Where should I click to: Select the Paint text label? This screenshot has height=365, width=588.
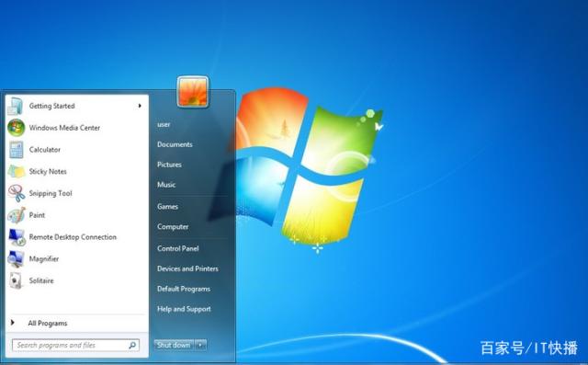(x=37, y=215)
